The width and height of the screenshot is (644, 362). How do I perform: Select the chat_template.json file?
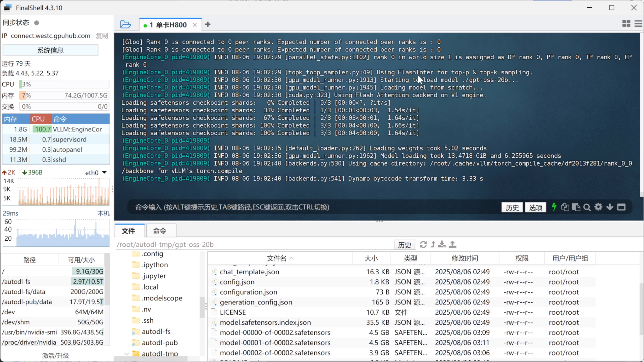coord(401,272)
